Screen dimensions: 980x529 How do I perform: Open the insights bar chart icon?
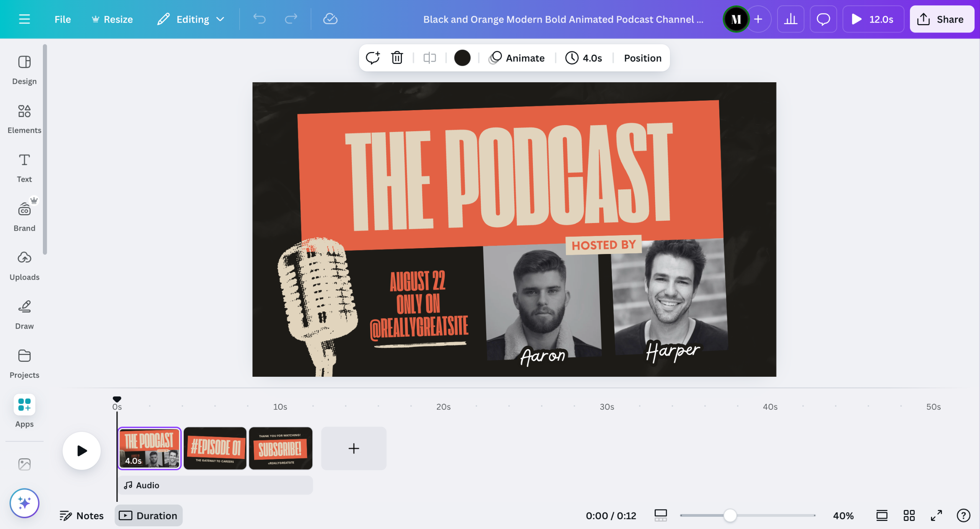point(791,19)
